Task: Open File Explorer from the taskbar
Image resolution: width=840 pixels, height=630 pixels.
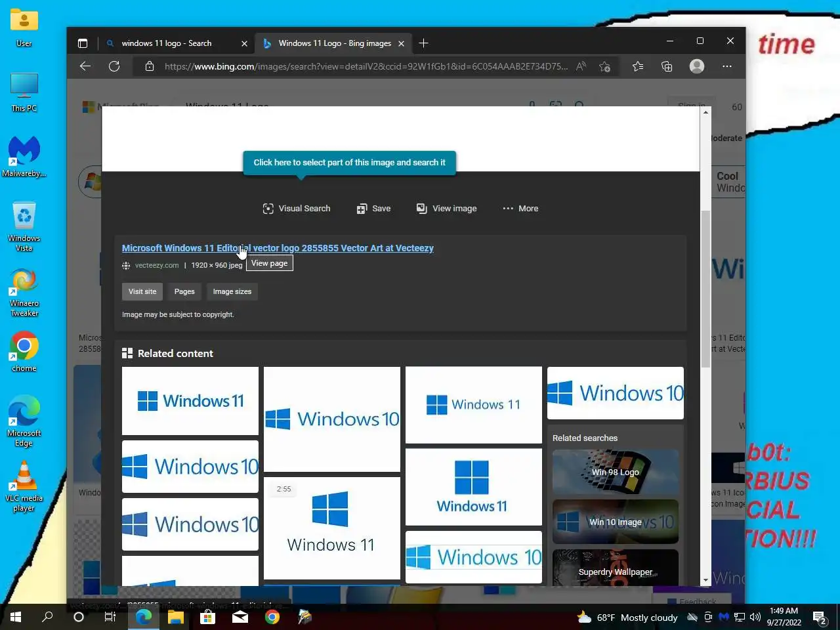Action: (175, 617)
